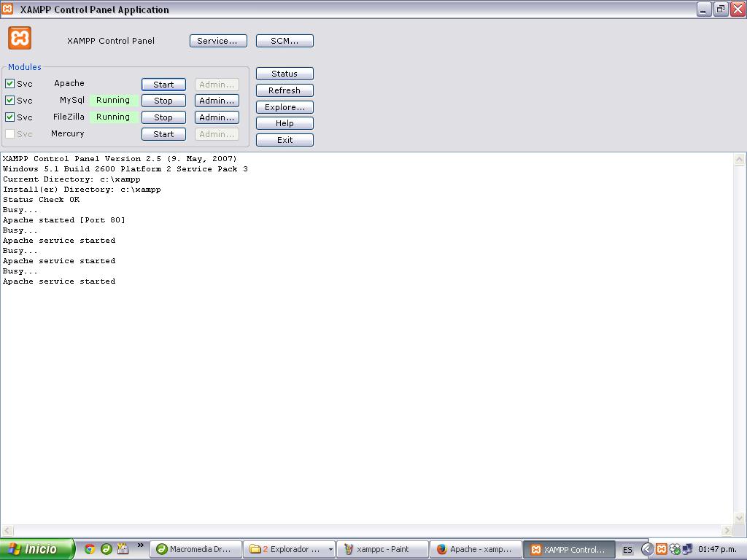Click the Help button
The width and height of the screenshot is (747, 560).
(x=285, y=123)
